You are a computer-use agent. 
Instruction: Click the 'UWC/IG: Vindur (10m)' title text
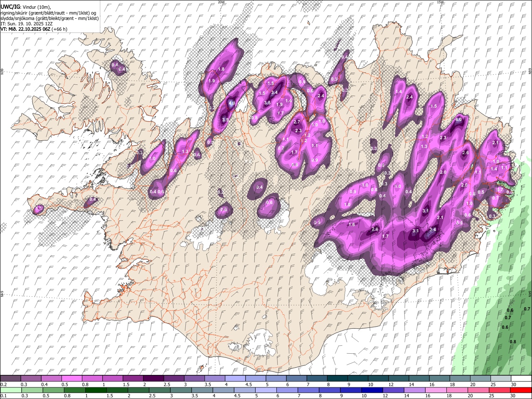click(x=25, y=7)
